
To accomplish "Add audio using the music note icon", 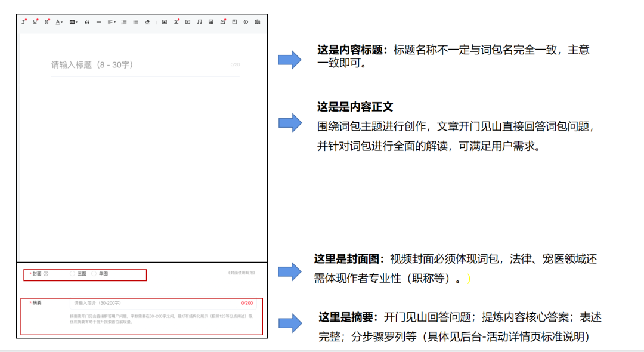I will [200, 22].
